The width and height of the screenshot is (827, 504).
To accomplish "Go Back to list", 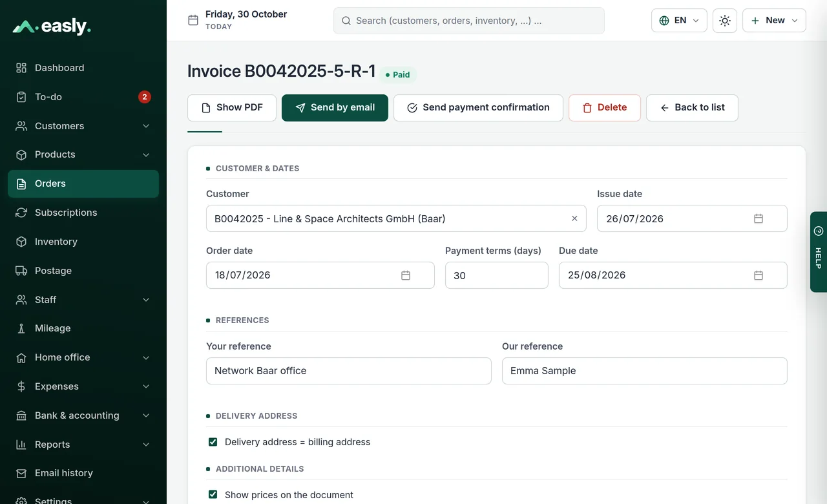I will (x=692, y=108).
